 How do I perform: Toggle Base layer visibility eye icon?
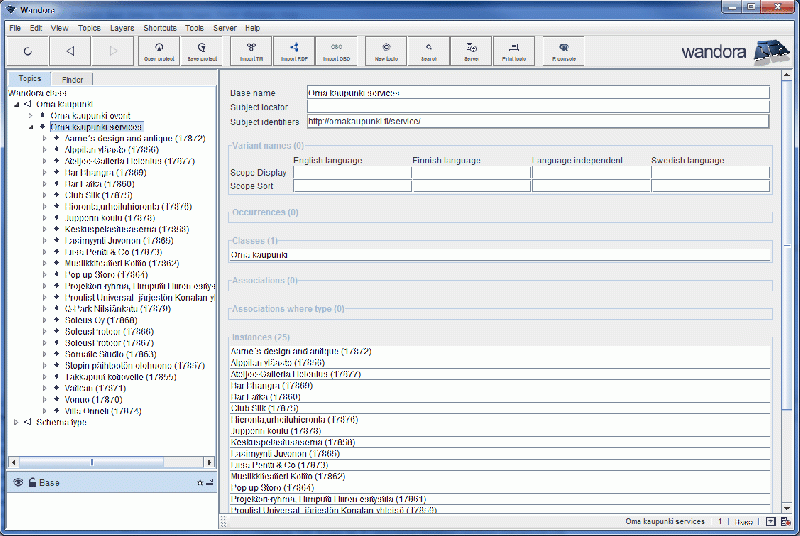click(x=17, y=482)
